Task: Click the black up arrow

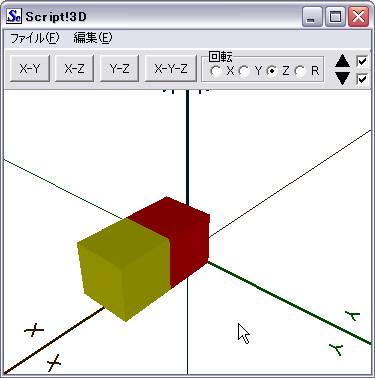Action: [343, 61]
